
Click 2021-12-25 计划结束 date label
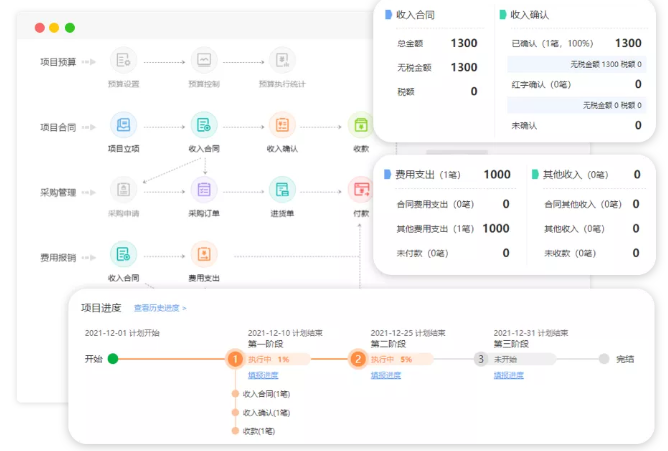(408, 333)
